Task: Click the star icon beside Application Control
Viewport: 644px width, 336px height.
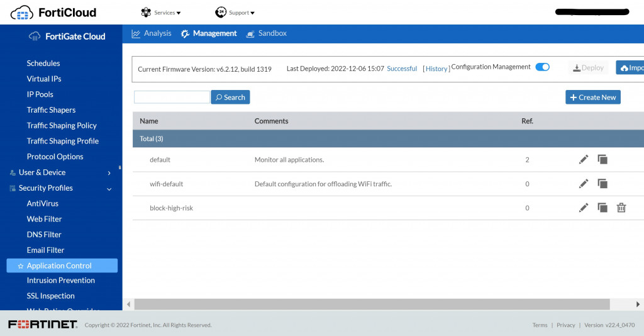Action: (x=21, y=266)
